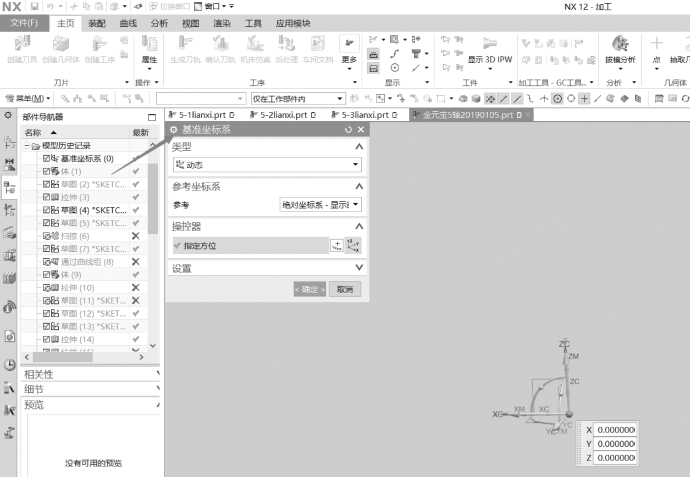The image size is (690, 477).
Task: Open the Properties (属性) ribbon button
Action: point(149,53)
